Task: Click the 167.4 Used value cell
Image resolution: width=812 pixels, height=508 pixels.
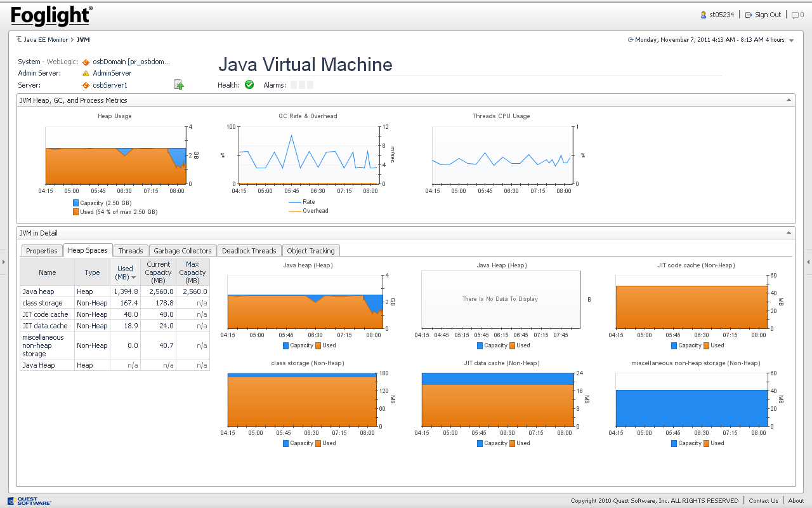Action: pos(126,303)
